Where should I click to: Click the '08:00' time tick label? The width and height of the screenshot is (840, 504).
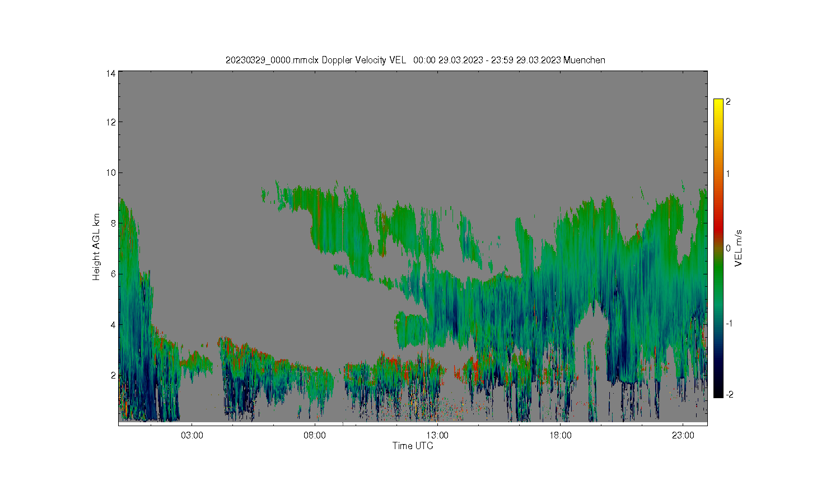[315, 435]
